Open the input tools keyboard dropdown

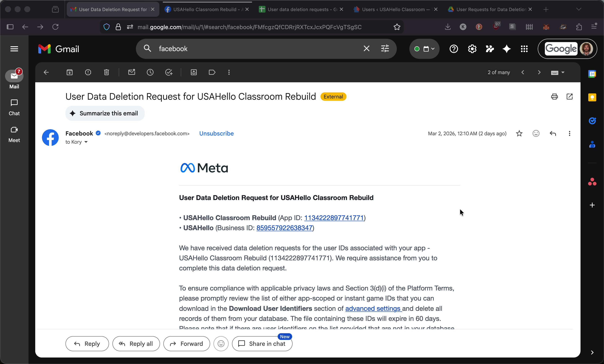[x=558, y=72]
